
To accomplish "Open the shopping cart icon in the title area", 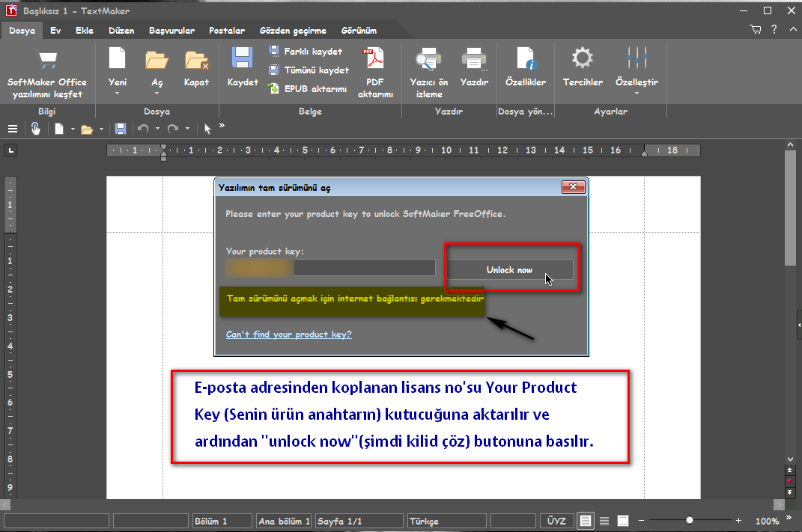I will click(756, 30).
